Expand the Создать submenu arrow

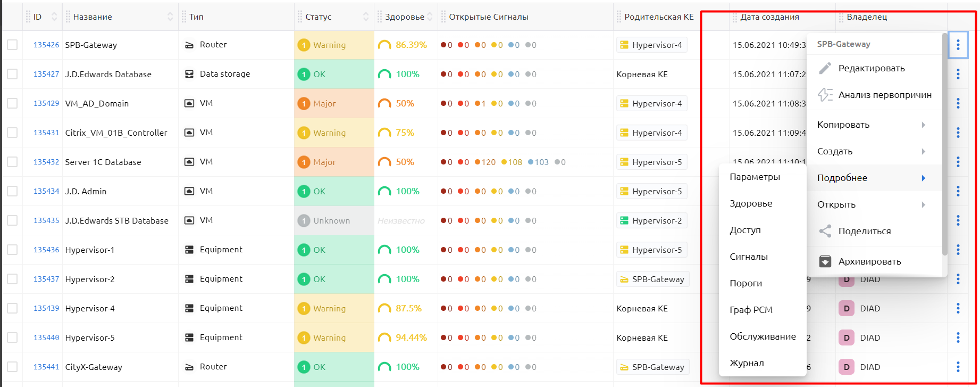(924, 151)
